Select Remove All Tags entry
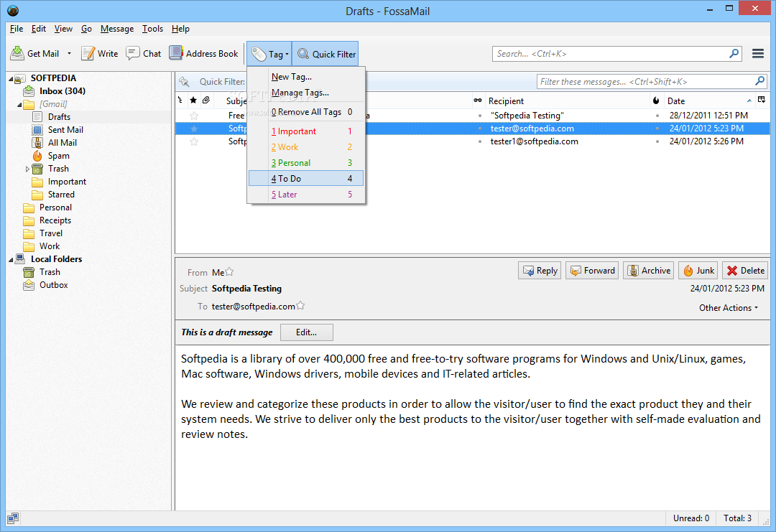 306,112
